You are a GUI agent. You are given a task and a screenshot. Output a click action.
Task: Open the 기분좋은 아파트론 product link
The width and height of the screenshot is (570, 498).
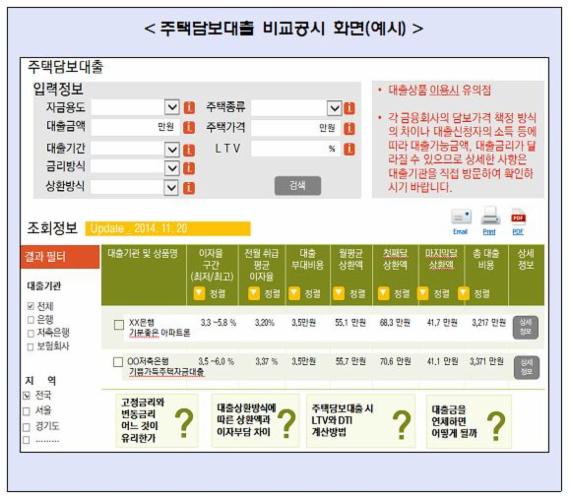point(160,333)
